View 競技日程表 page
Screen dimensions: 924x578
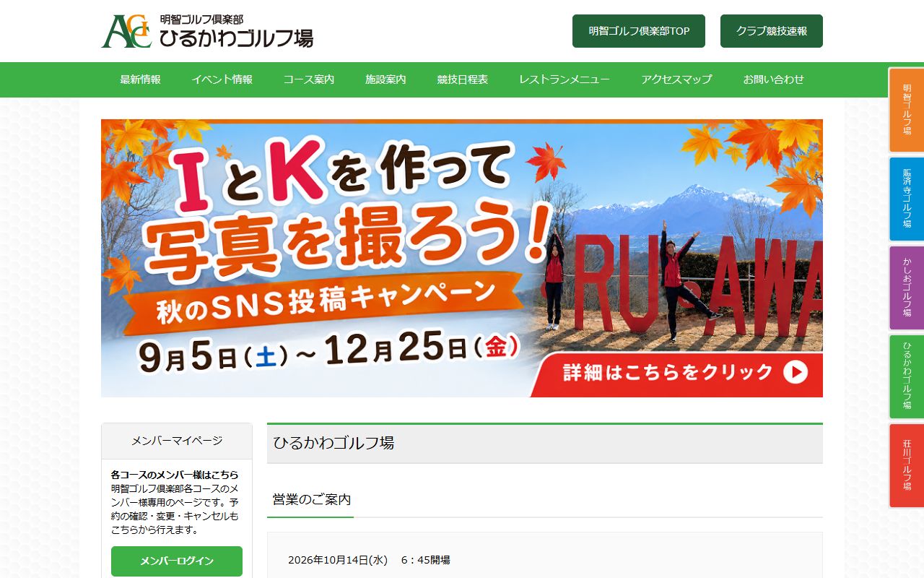(463, 79)
